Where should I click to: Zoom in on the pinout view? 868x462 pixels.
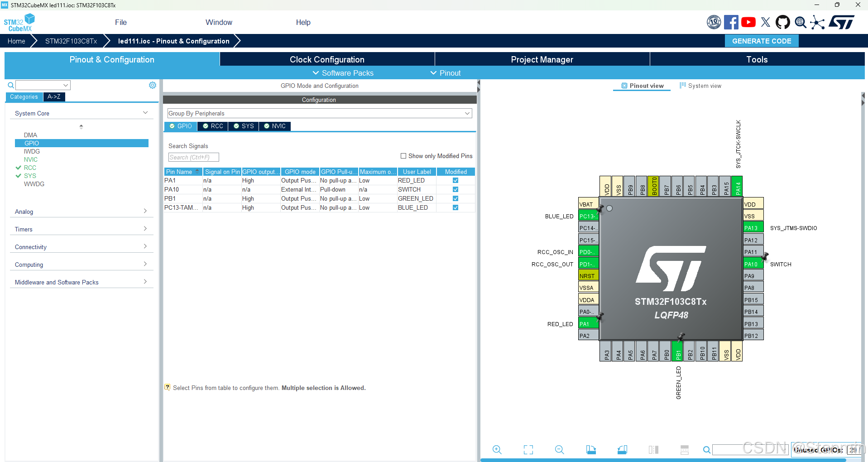pyautogui.click(x=497, y=450)
